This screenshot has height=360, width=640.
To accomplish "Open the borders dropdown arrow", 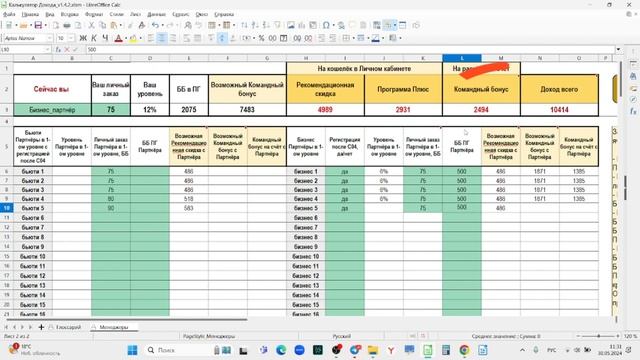I will 353,38.
